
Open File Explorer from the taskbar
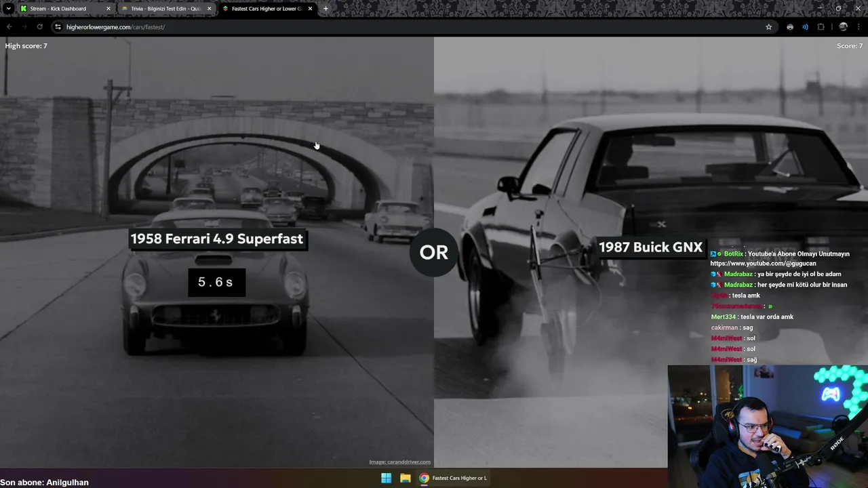(405, 478)
